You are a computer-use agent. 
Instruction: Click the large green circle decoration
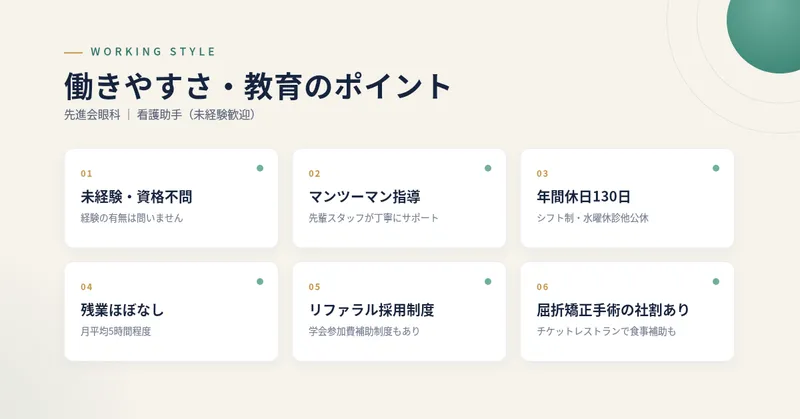[765, 31]
